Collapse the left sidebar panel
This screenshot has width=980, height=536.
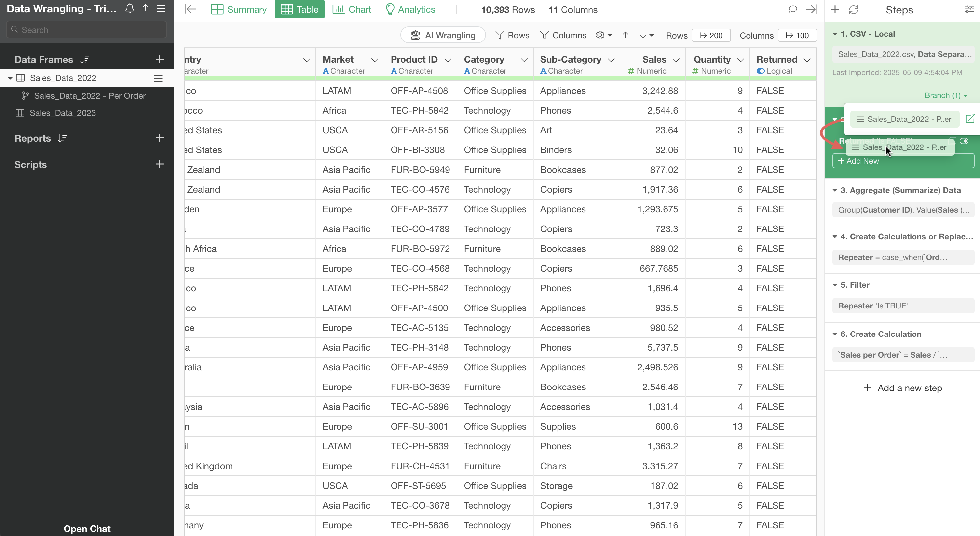point(190,9)
